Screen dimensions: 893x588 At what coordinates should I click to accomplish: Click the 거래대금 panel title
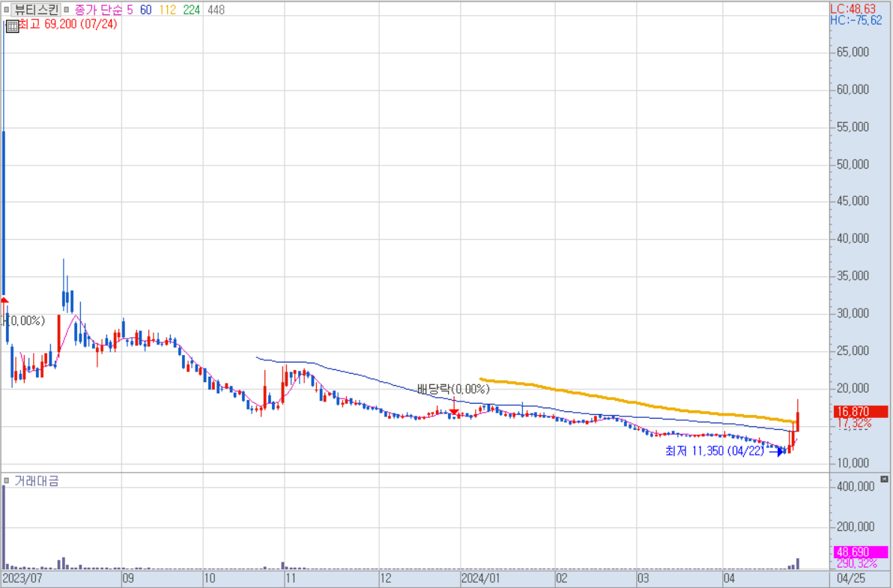(x=37, y=481)
